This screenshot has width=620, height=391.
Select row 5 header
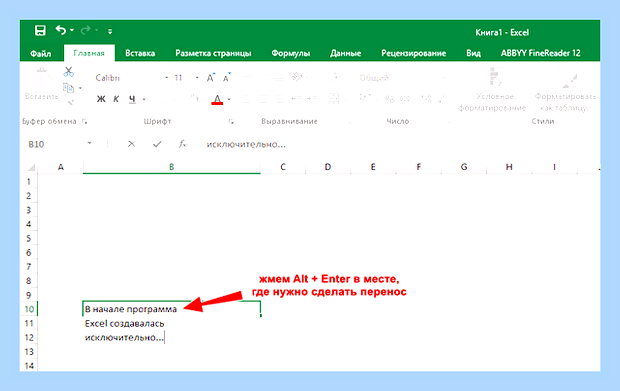(28, 238)
